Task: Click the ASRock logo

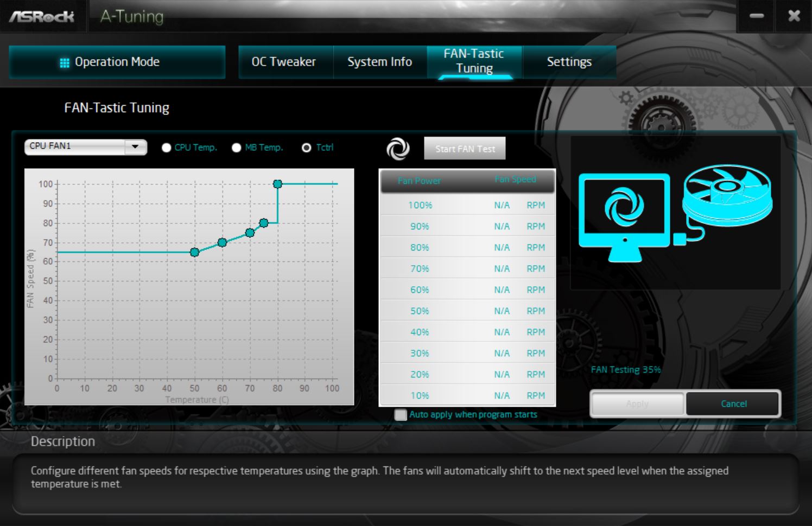Action: pos(42,16)
